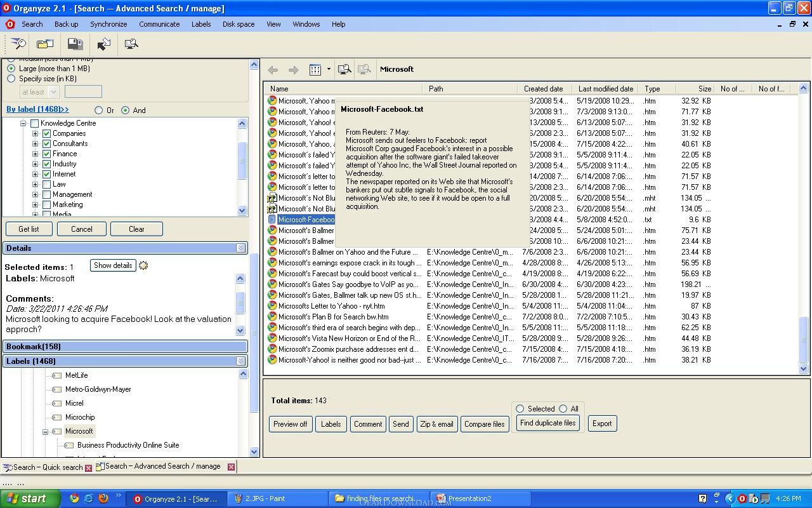Collapse the Labels (1468) panel chevron

coord(240,361)
